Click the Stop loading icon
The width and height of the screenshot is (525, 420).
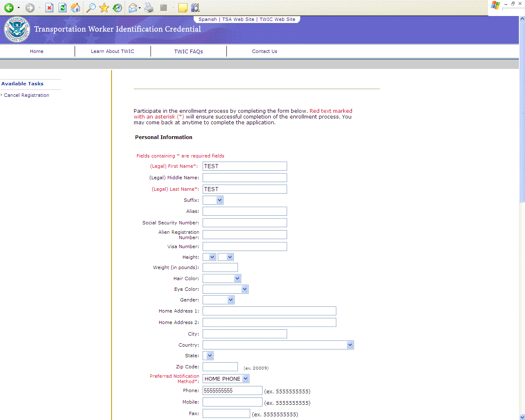(49, 8)
